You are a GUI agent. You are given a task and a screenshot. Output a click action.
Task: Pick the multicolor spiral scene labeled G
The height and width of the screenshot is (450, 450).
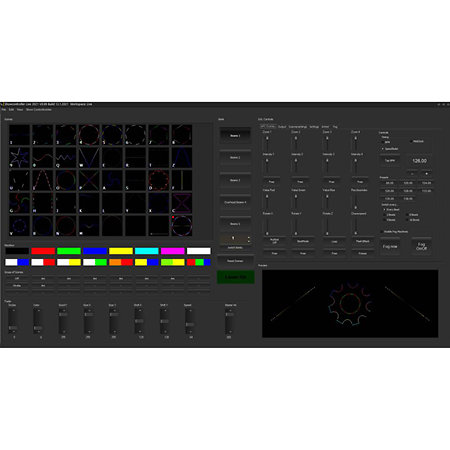[x=19, y=203]
